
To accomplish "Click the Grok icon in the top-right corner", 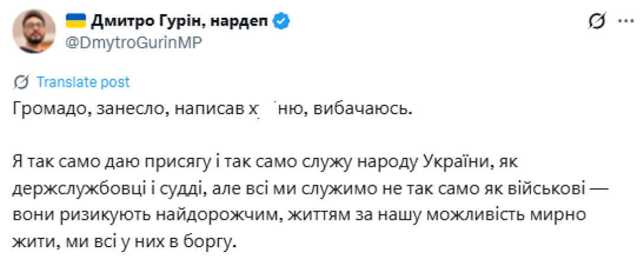I will pyautogui.click(x=596, y=22).
